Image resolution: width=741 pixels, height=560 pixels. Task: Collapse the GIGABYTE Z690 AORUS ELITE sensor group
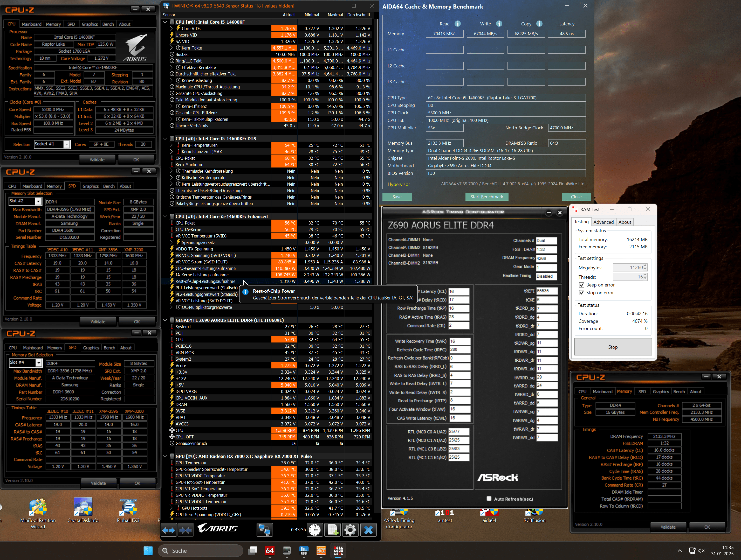pyautogui.click(x=165, y=320)
